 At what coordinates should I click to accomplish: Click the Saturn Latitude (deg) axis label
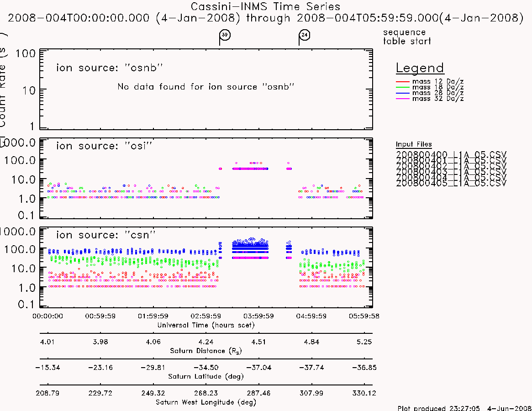pyautogui.click(x=205, y=376)
